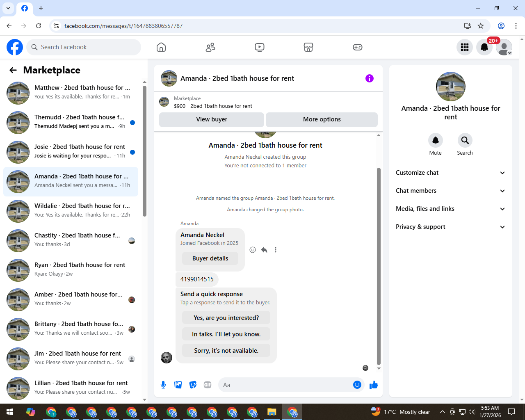
Task: Open the taskbar clock showing 5:53 AM
Action: tap(490, 412)
